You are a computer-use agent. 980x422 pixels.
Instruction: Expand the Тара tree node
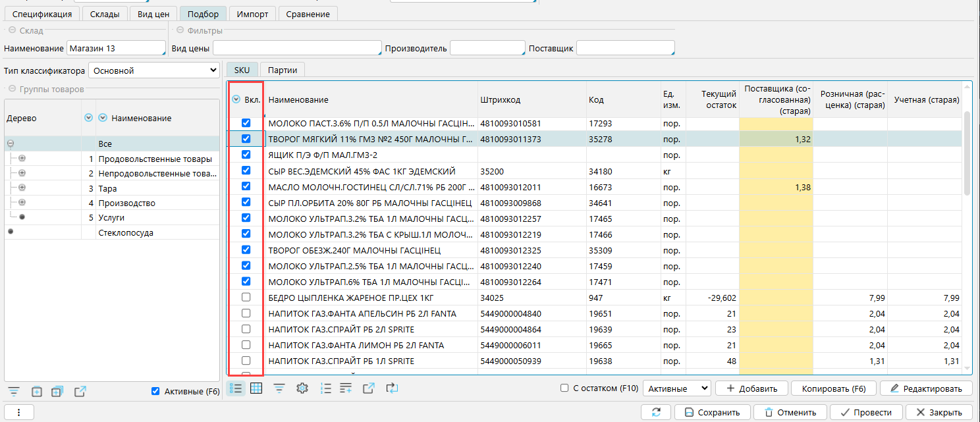(x=22, y=188)
